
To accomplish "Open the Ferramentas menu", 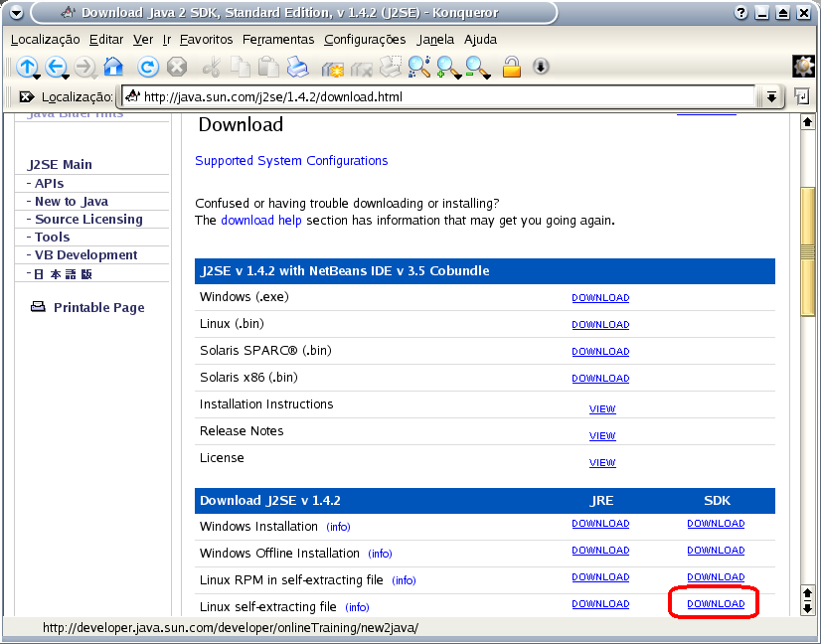I will [278, 40].
